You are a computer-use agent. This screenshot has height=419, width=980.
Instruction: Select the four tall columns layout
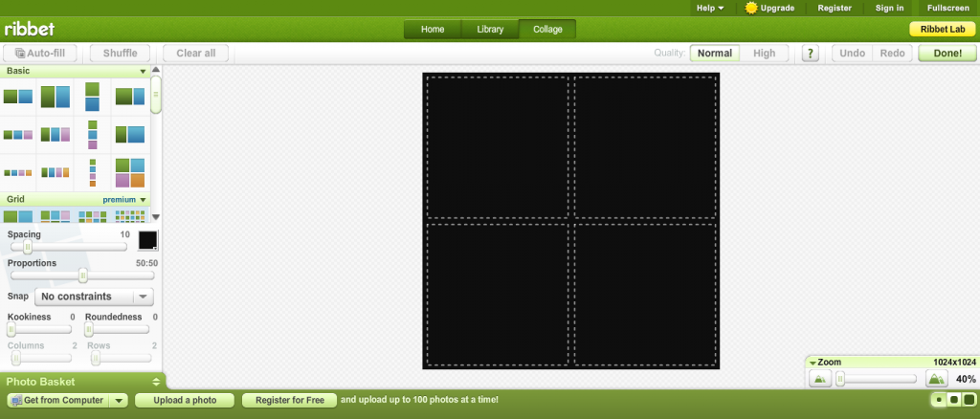pyautogui.click(x=56, y=172)
